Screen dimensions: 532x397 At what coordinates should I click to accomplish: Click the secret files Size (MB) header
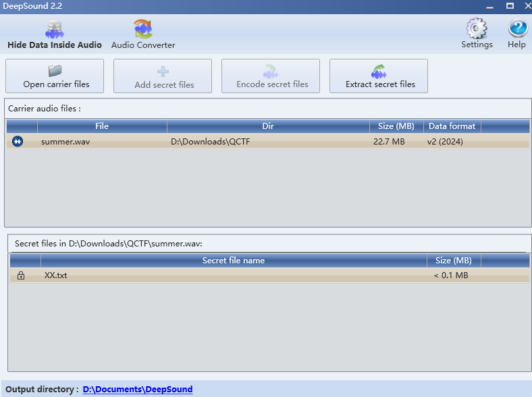(454, 261)
